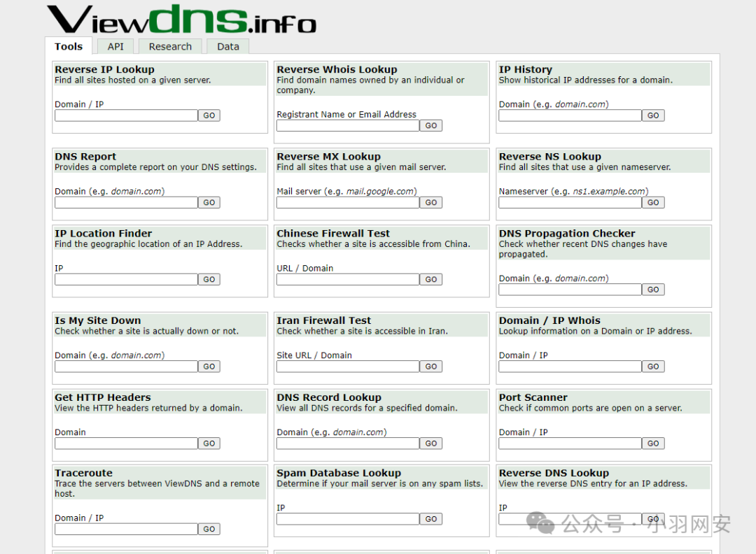Focus the IP Location Finder IP field

pyautogui.click(x=126, y=279)
